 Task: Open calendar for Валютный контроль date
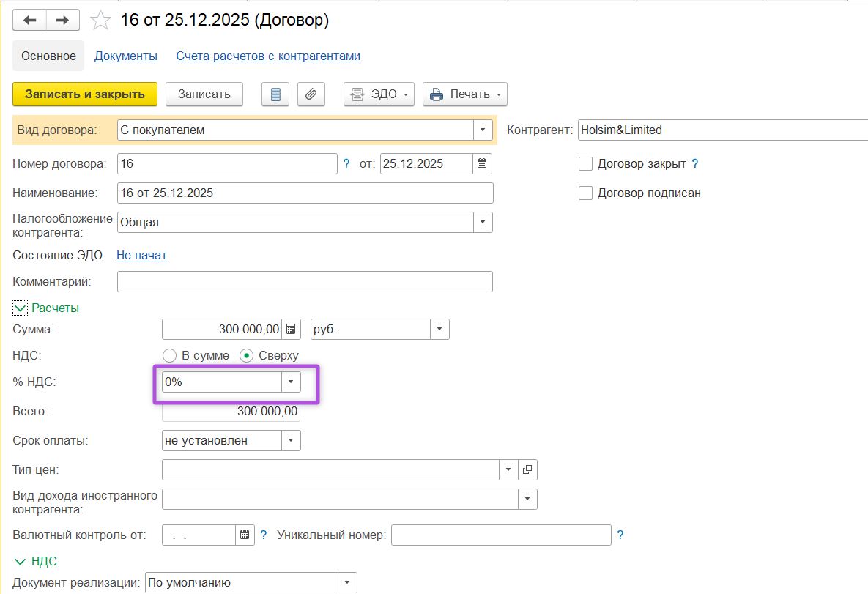coord(245,535)
